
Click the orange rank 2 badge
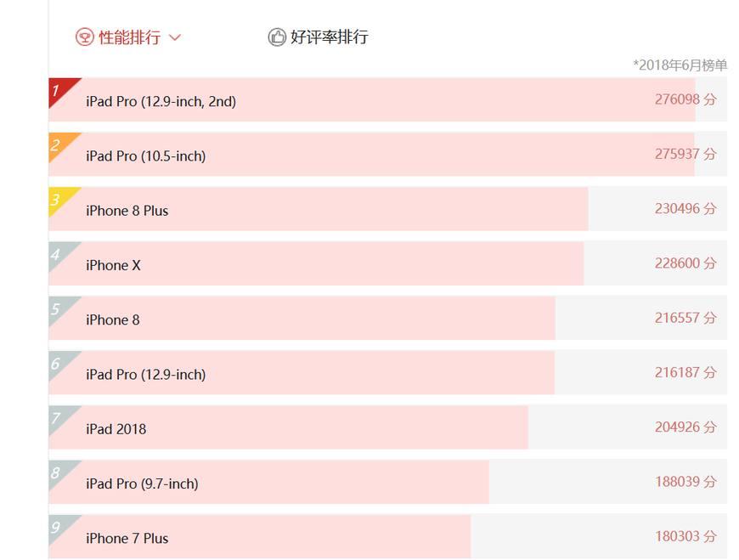pos(59,144)
